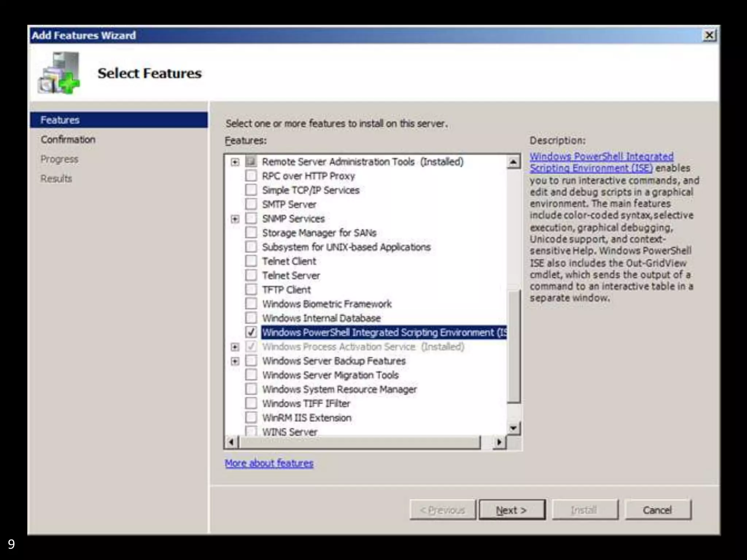Image resolution: width=747 pixels, height=560 pixels.
Task: Enable Simple TCP/IP Services checkbox
Action: tap(251, 190)
